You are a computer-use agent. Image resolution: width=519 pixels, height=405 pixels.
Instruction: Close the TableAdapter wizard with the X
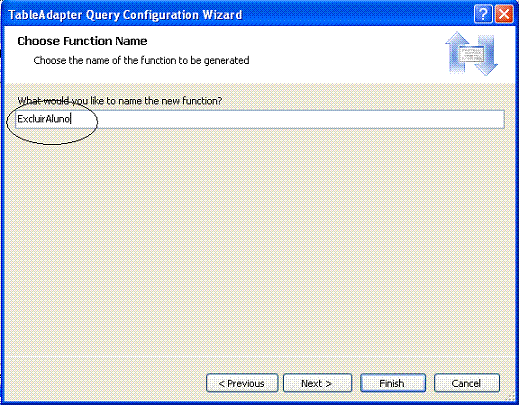pos(504,14)
